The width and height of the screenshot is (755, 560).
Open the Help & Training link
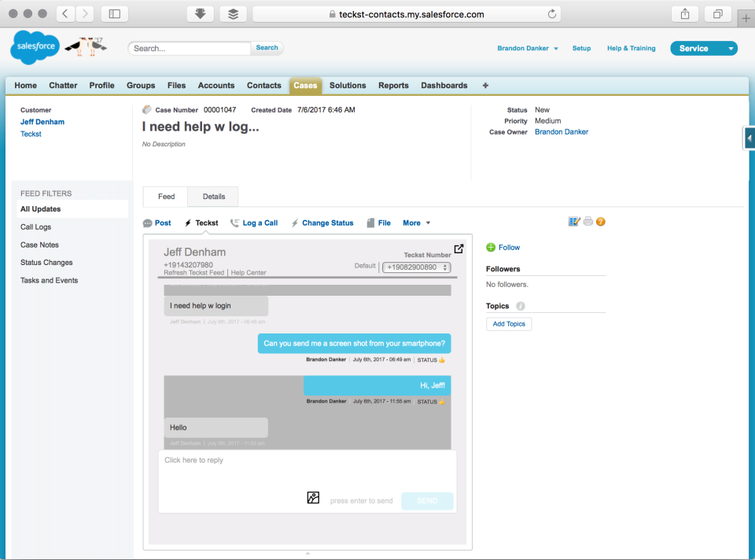click(631, 48)
